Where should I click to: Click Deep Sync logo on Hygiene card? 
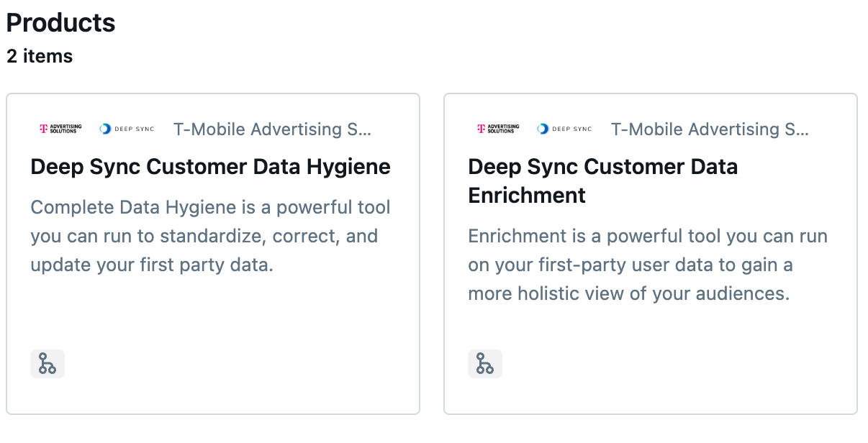click(127, 129)
